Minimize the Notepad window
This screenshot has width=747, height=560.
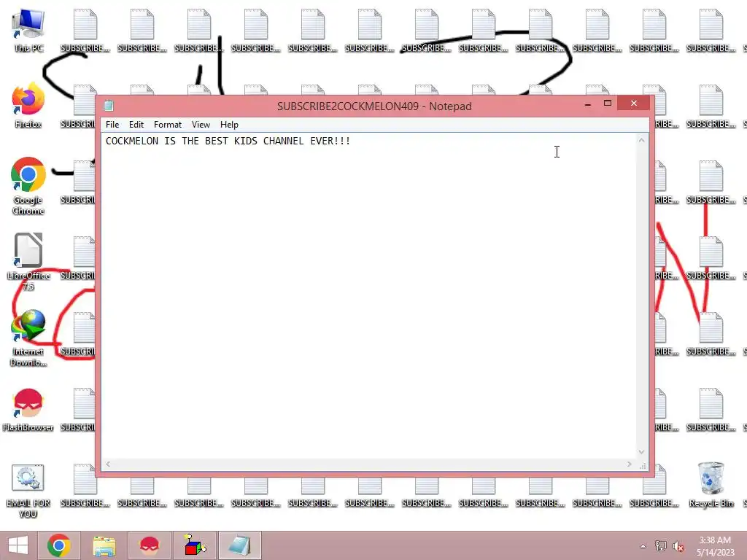click(588, 104)
